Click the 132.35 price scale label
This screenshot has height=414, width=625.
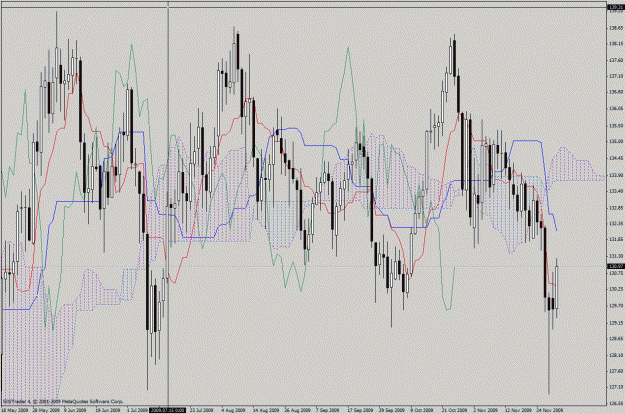(x=616, y=224)
